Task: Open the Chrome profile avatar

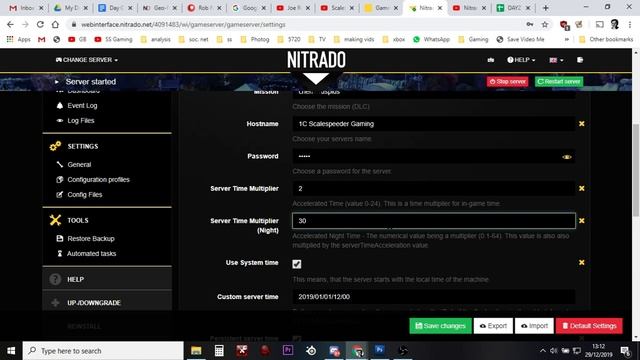Action: [615, 24]
